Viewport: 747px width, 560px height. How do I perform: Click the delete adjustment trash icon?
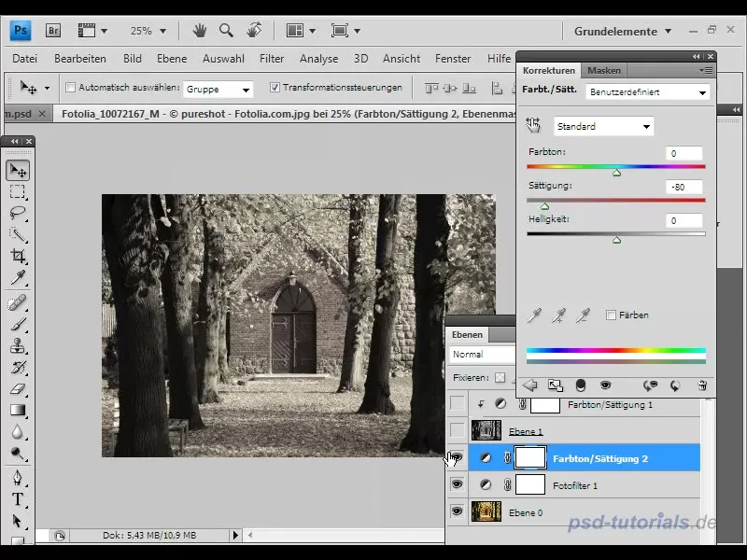(x=702, y=385)
